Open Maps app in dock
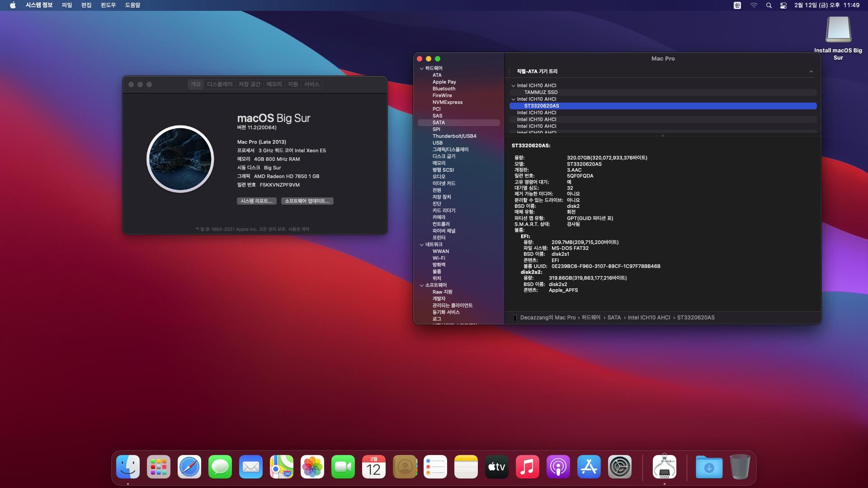Viewport: 868px width, 488px height. point(282,467)
